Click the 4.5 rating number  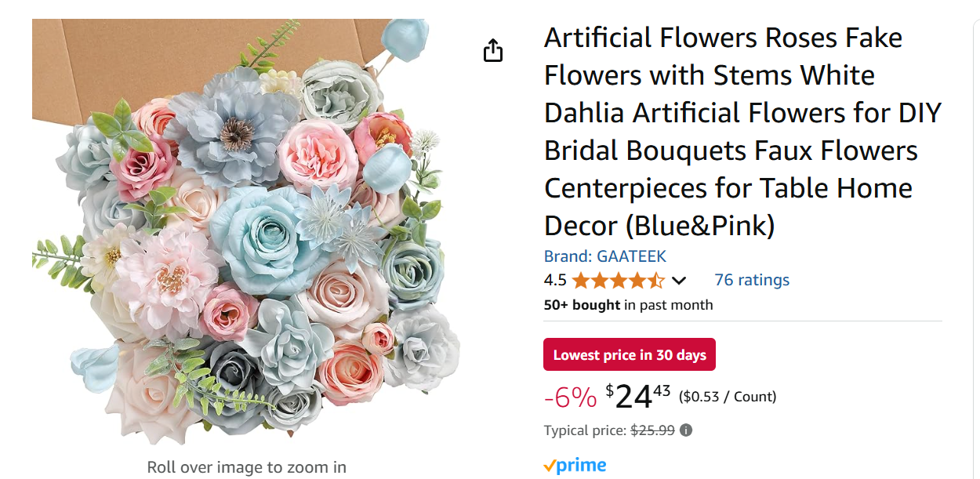[x=555, y=281]
